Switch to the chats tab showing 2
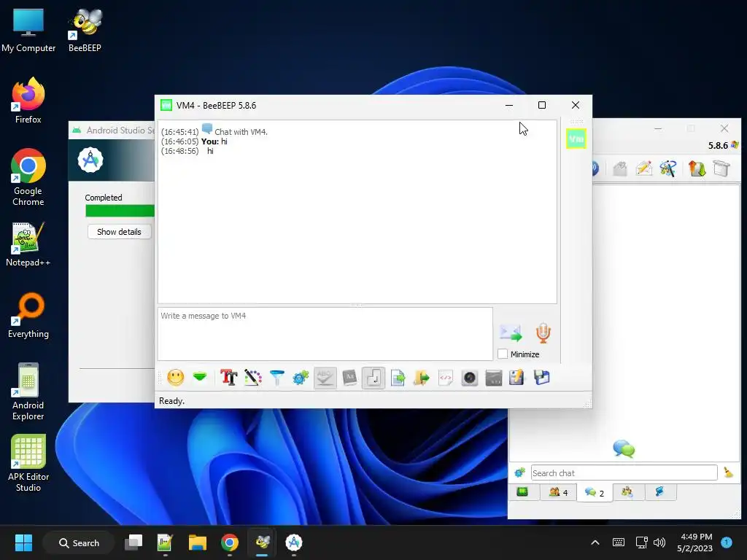The height and width of the screenshot is (560, 747). pyautogui.click(x=595, y=492)
